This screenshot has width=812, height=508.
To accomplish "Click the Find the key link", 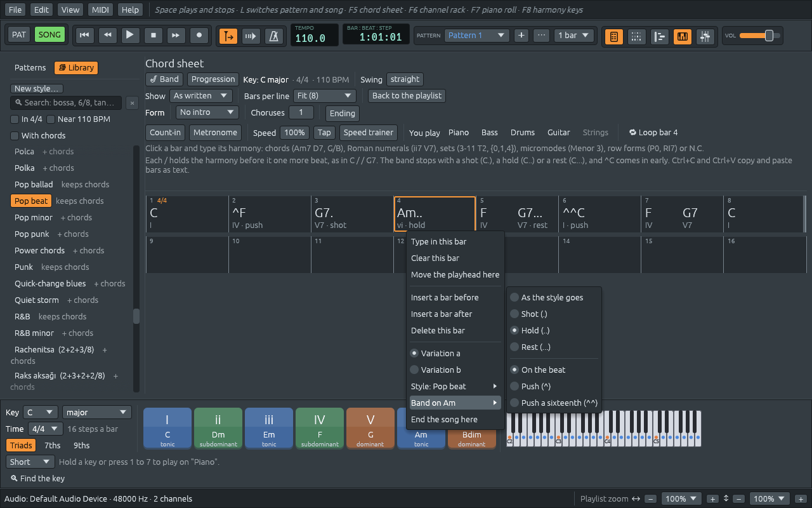I will [38, 479].
